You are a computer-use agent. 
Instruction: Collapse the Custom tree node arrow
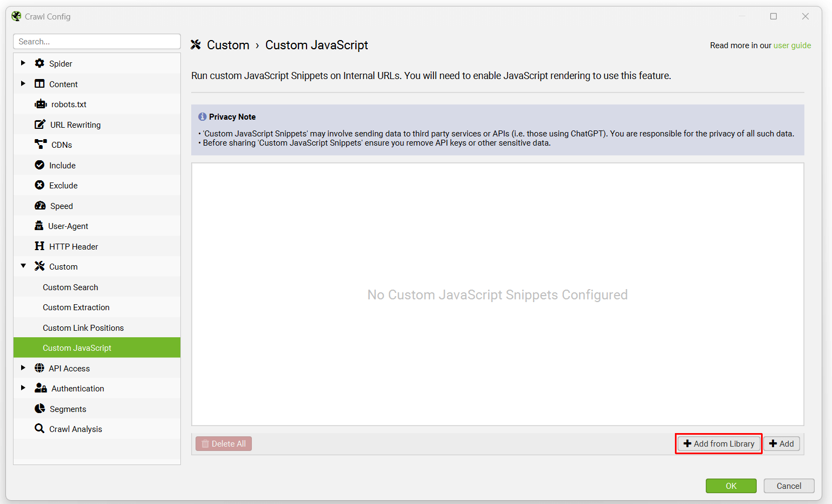click(23, 266)
